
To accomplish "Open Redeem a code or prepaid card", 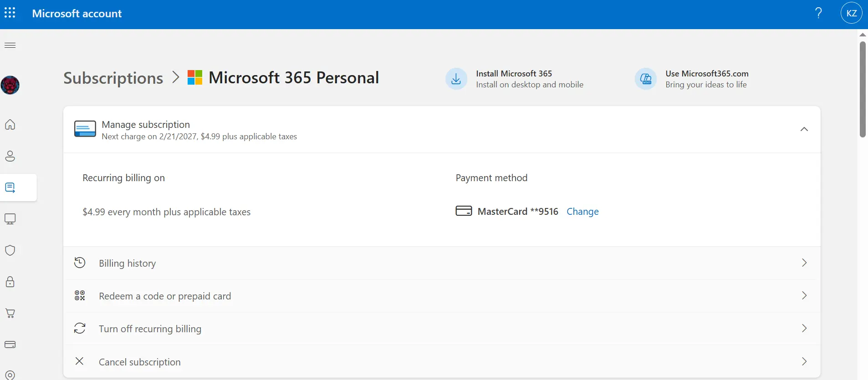I will [x=442, y=296].
